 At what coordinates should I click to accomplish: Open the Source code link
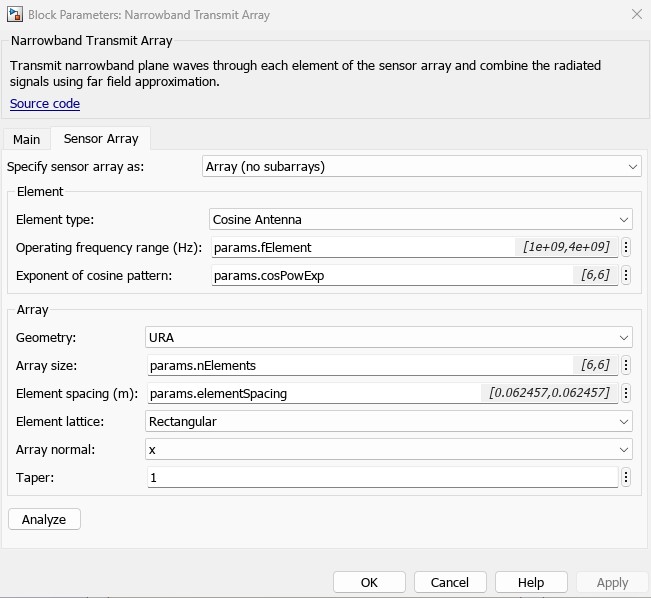[45, 104]
